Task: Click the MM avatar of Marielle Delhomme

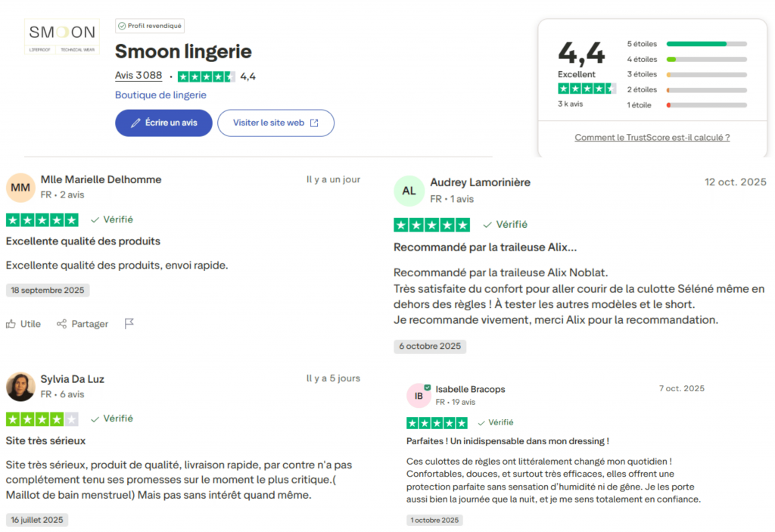Action: [20, 187]
